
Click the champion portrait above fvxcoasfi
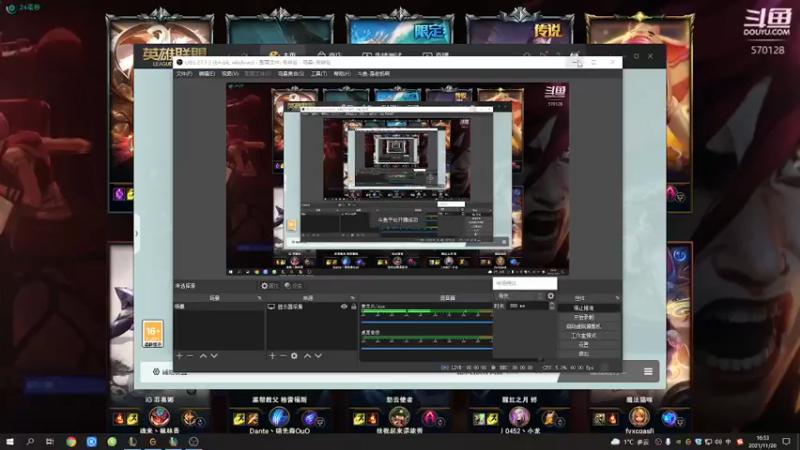(639, 417)
